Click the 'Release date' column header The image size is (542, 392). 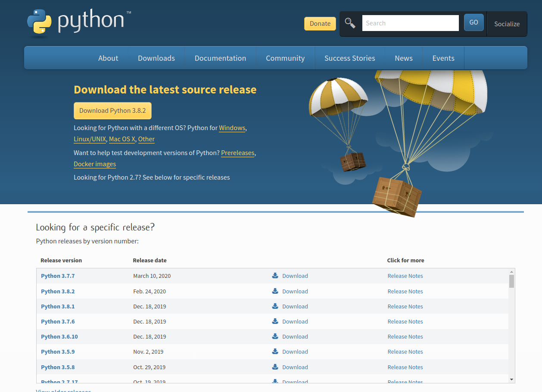(150, 260)
